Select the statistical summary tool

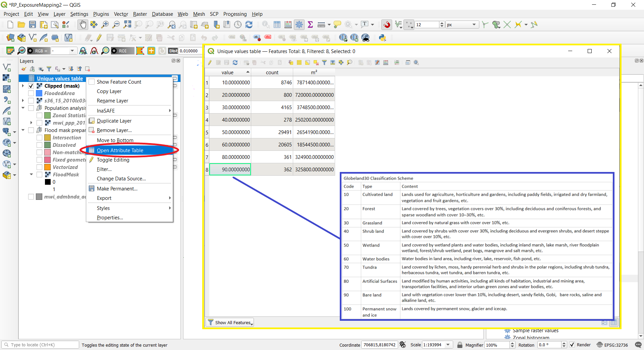point(310,25)
